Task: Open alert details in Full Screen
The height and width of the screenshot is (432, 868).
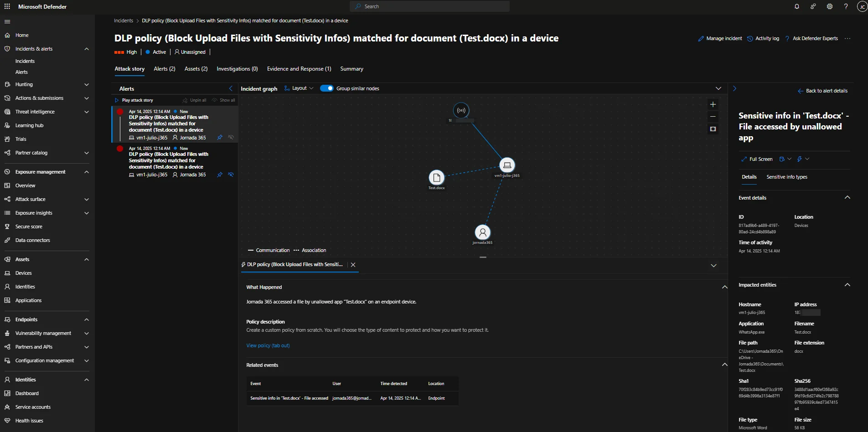Action: pyautogui.click(x=757, y=159)
